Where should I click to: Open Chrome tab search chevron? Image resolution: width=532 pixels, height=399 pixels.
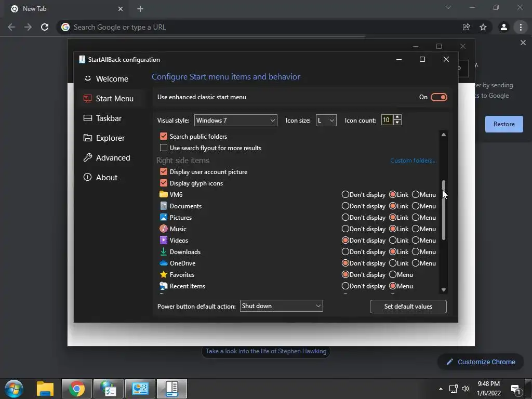pos(448,7)
